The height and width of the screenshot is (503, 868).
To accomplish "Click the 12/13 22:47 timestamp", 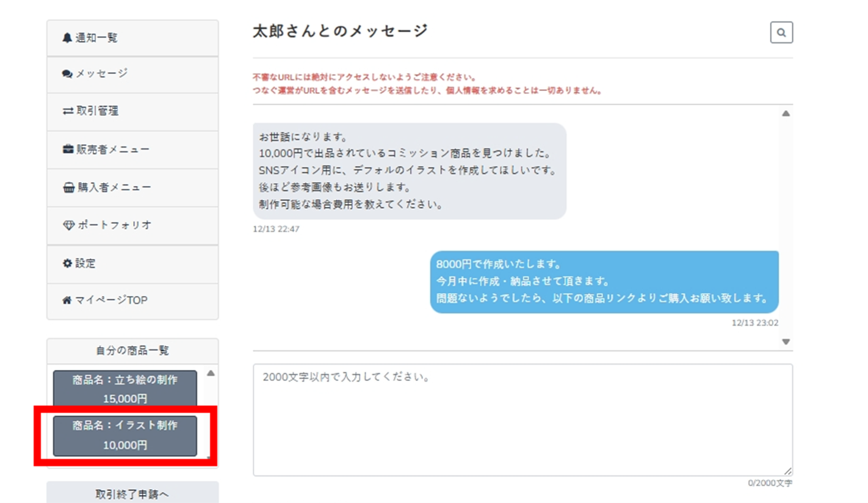I will [x=277, y=230].
